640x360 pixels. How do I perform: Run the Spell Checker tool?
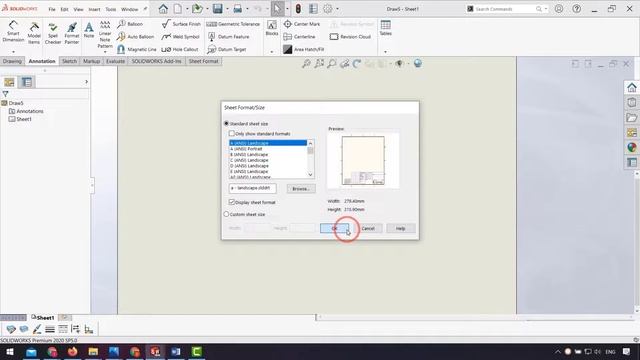click(53, 33)
